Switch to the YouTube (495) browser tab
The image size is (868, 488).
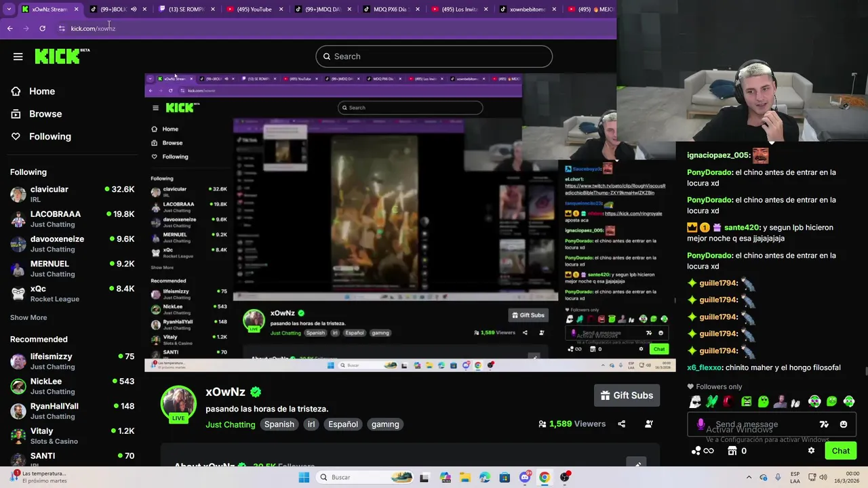pyautogui.click(x=254, y=9)
